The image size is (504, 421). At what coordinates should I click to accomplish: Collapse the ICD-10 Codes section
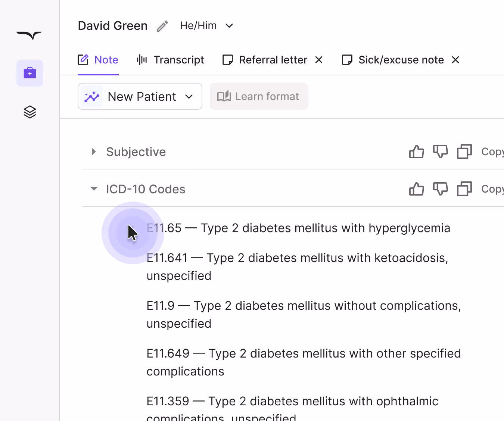click(x=94, y=189)
